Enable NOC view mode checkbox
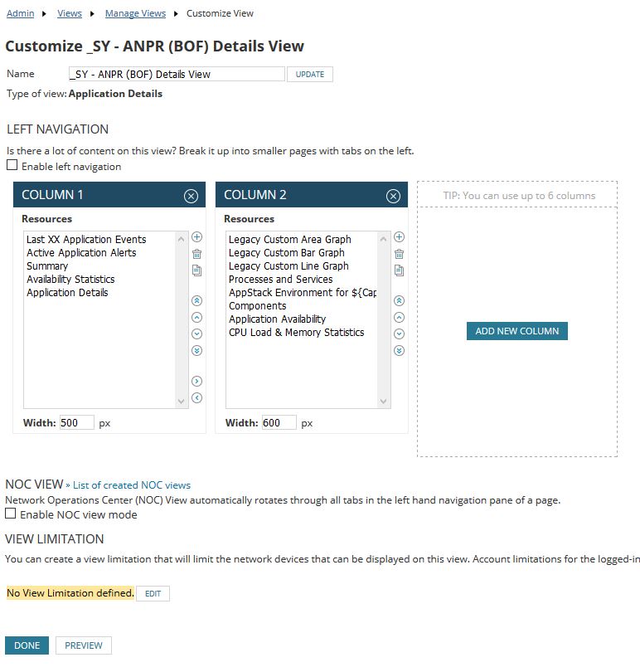640x672 pixels. 11,513
